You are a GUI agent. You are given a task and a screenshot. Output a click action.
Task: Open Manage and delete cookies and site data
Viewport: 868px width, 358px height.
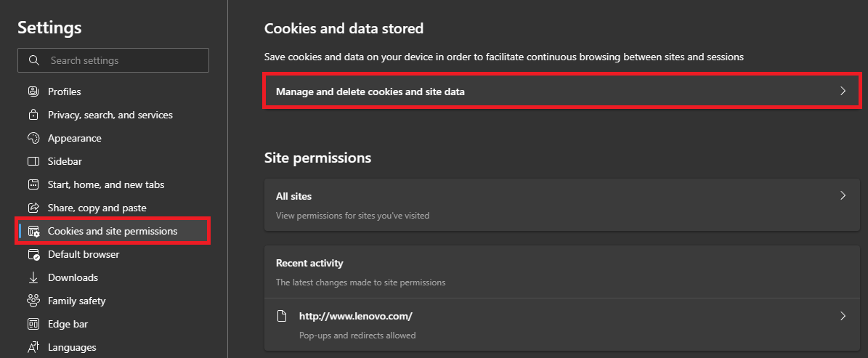click(x=370, y=91)
